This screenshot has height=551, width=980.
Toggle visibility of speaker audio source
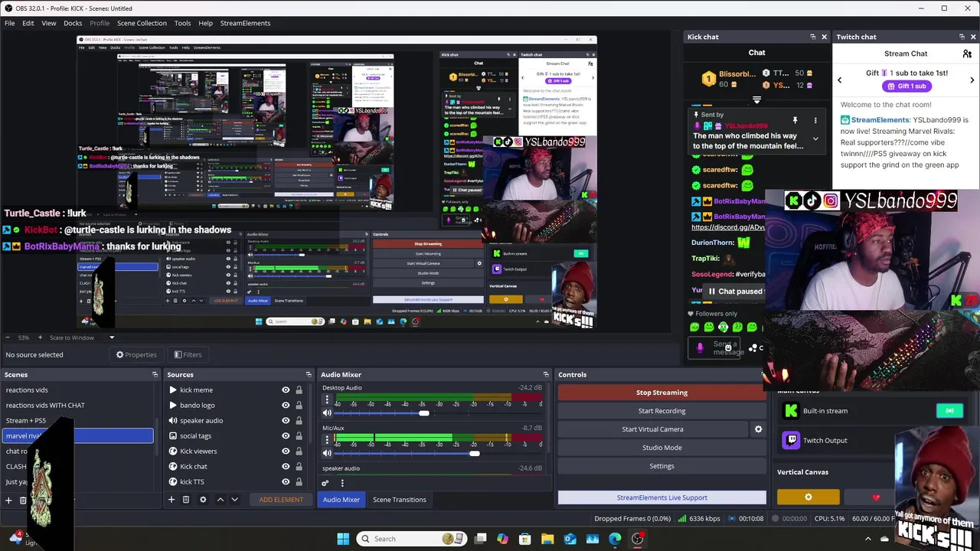click(286, 421)
